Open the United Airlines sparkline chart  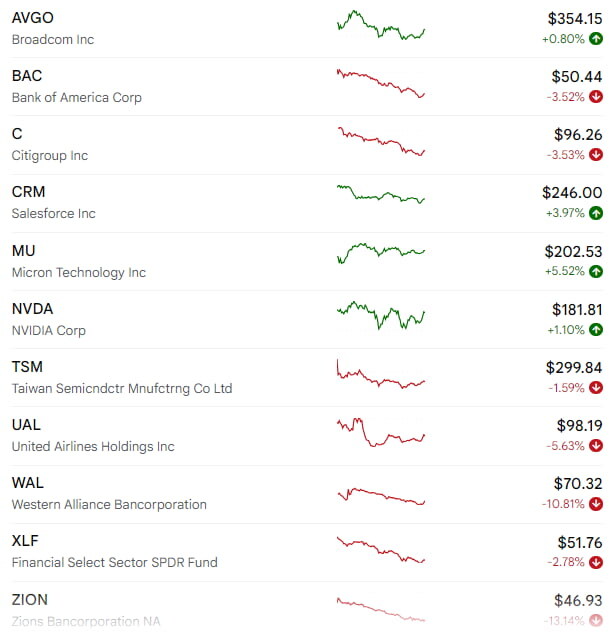(381, 432)
